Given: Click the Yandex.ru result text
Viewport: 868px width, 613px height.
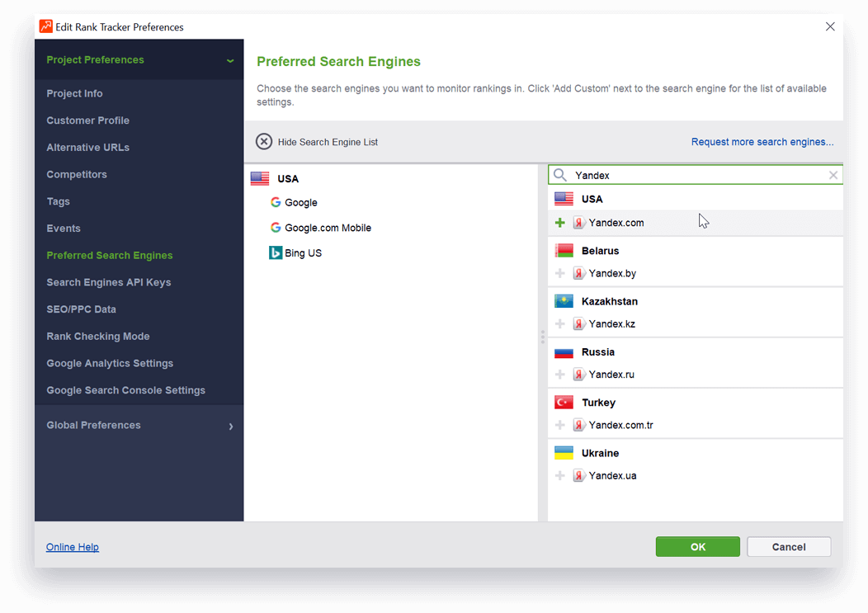Looking at the screenshot, I should (611, 375).
